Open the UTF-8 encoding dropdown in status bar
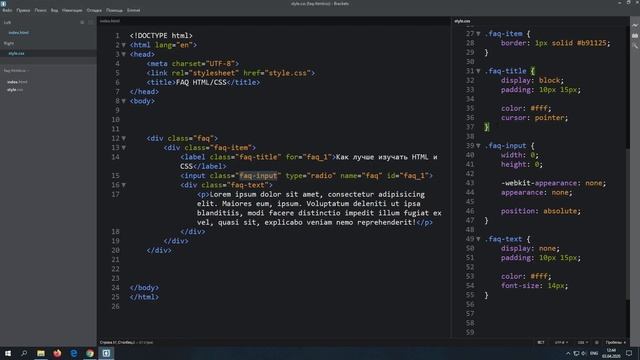 click(x=561, y=342)
